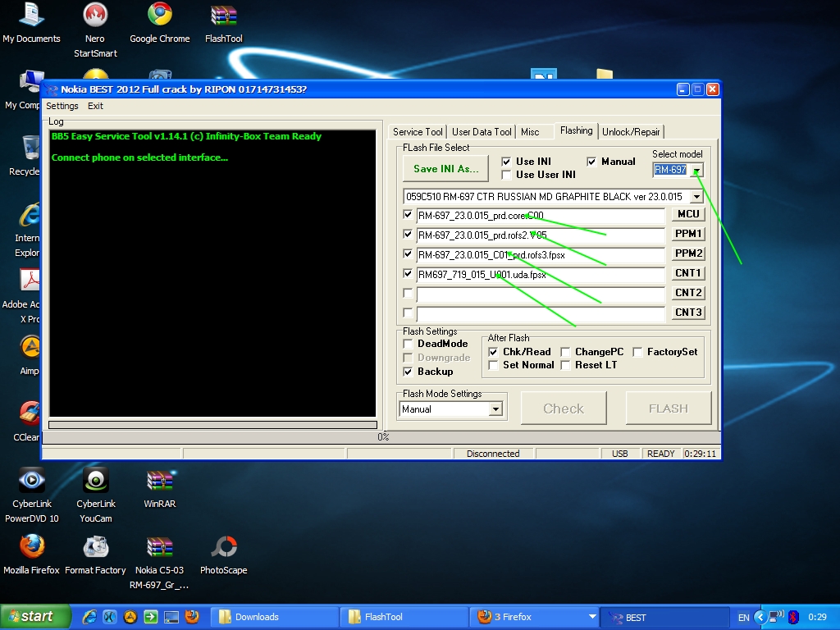Open FlashTool archive on desktop
Screen dimensions: 840x630
coord(224,24)
